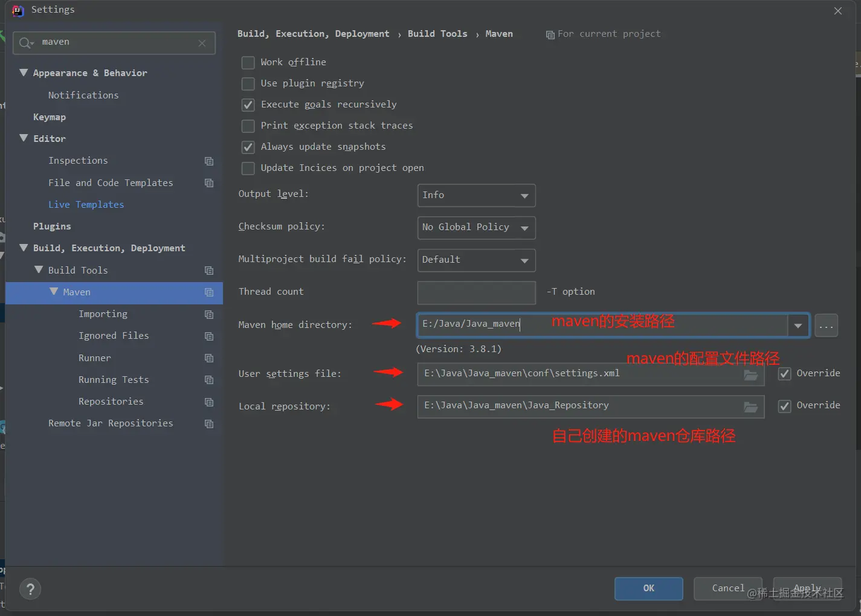This screenshot has height=616, width=861.
Task: Click the IntelliJ logo in title bar
Action: click(18, 10)
